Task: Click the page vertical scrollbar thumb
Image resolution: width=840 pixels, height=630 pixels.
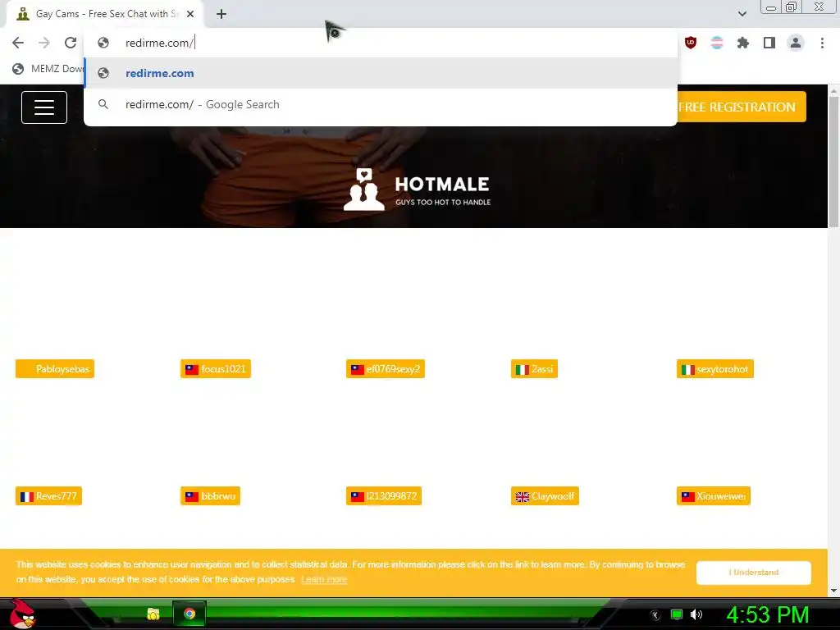Action: click(x=833, y=161)
